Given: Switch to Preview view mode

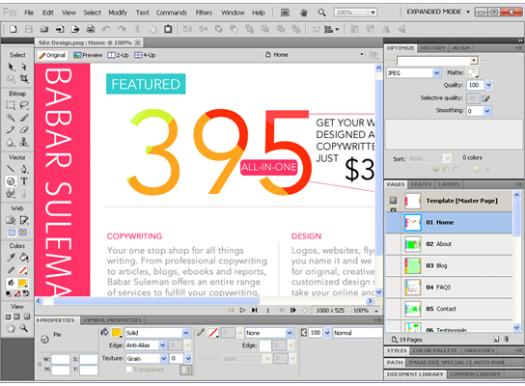Looking at the screenshot, I should (88, 55).
